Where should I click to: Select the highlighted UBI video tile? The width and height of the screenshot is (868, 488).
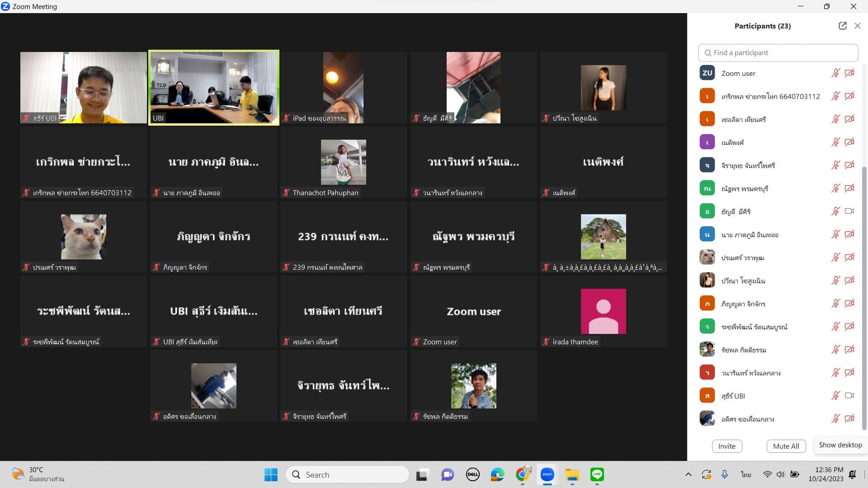pyautogui.click(x=214, y=87)
